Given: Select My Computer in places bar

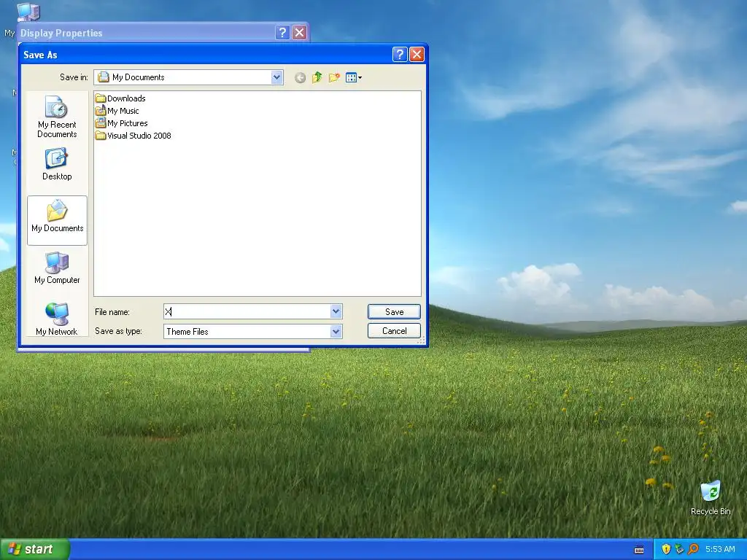Looking at the screenshot, I should [x=57, y=268].
